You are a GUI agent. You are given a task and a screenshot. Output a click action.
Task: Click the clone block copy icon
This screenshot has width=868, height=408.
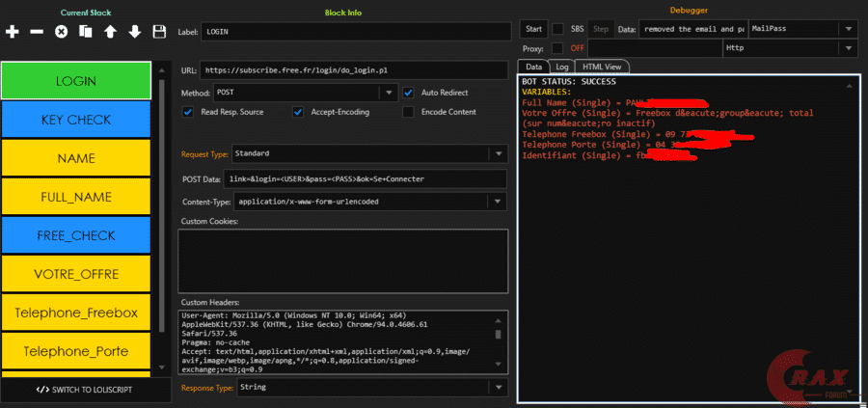coord(86,32)
